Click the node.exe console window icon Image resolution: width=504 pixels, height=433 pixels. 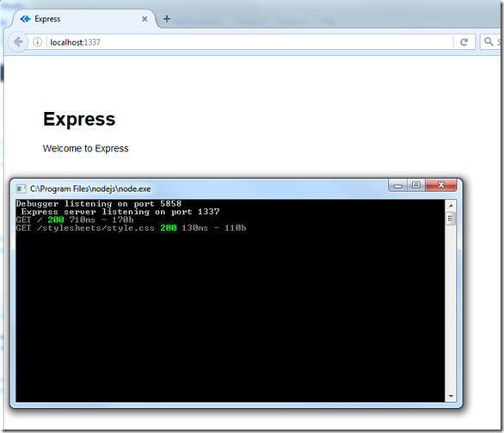pyautogui.click(x=22, y=189)
